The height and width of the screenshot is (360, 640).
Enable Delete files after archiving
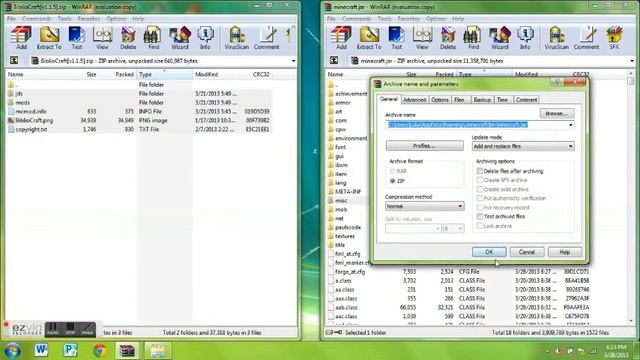(480, 171)
